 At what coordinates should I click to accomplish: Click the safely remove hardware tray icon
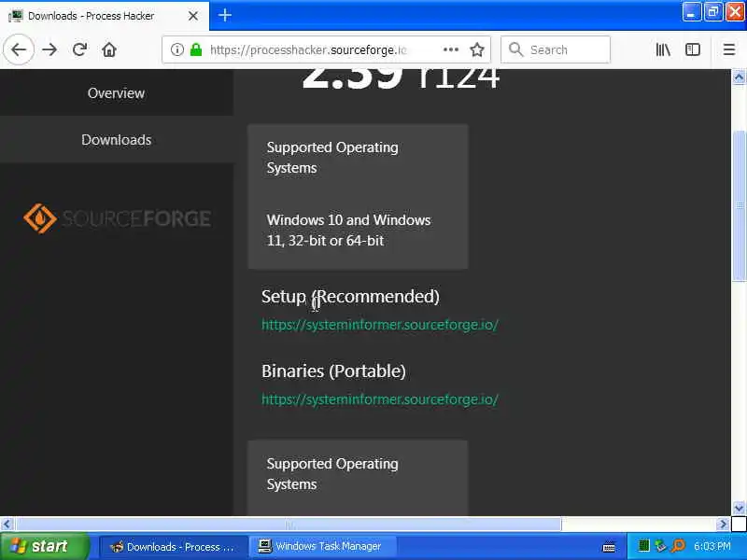click(660, 546)
